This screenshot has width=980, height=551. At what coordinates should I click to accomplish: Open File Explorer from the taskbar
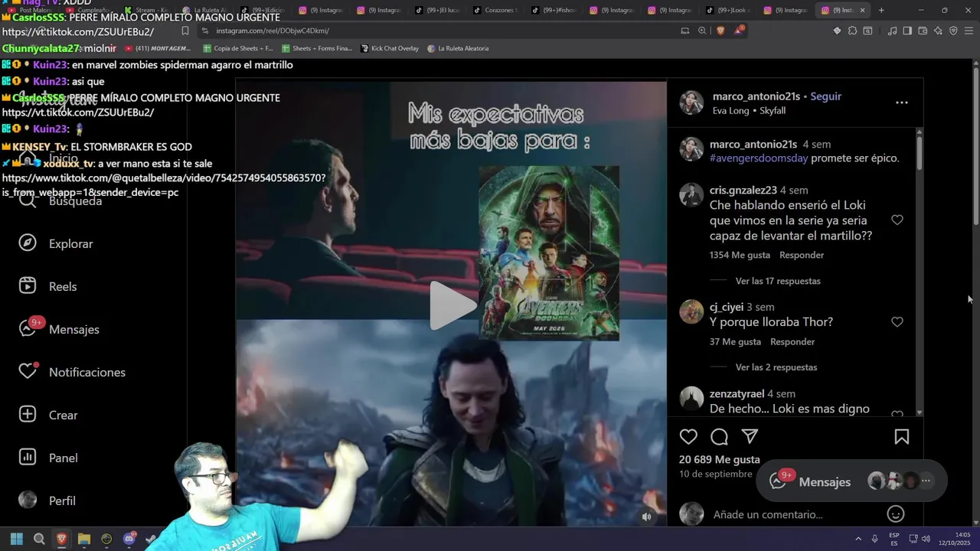pyautogui.click(x=84, y=540)
